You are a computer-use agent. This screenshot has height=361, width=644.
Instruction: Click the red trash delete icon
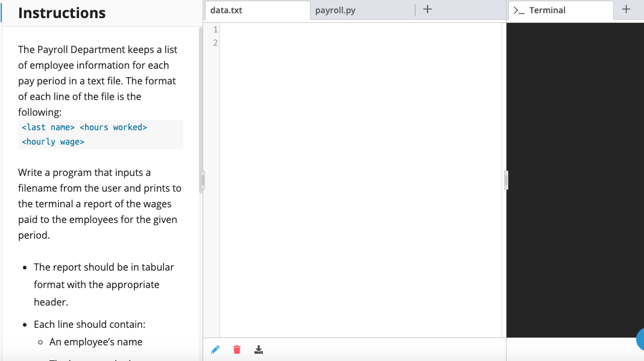point(236,349)
